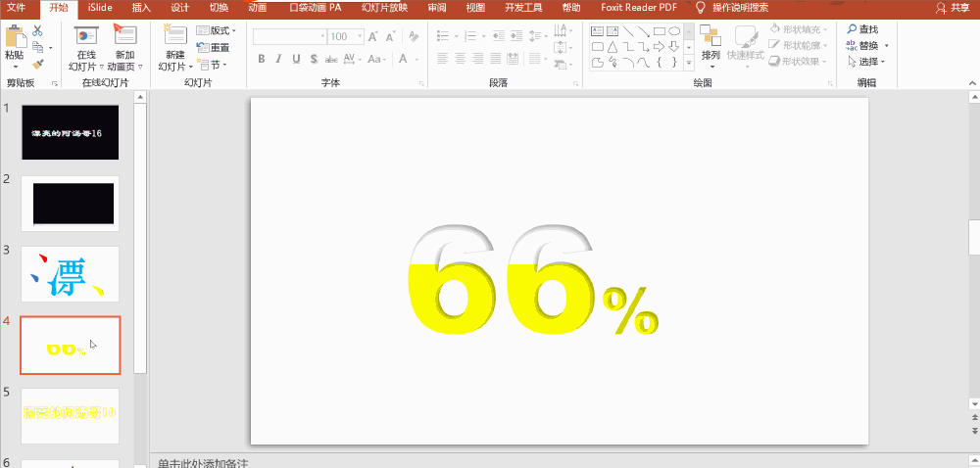The image size is (980, 468).
Task: Click decrease indent icon
Action: point(498,36)
